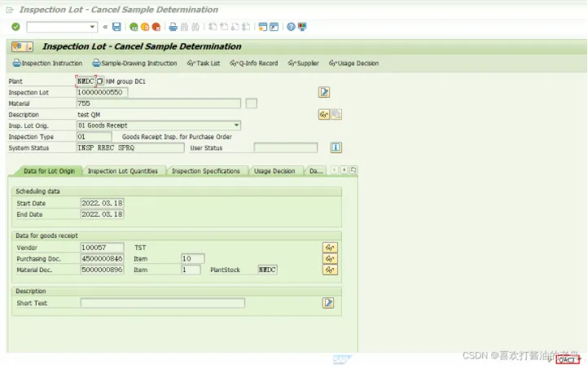The width and height of the screenshot is (588, 369).
Task: Open the Inspection Instruction print button
Action: coord(47,63)
